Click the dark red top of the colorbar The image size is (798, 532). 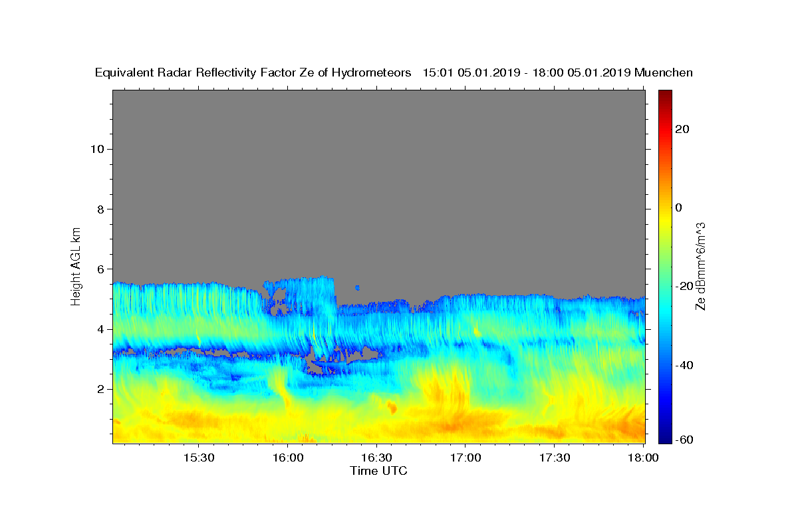click(665, 95)
